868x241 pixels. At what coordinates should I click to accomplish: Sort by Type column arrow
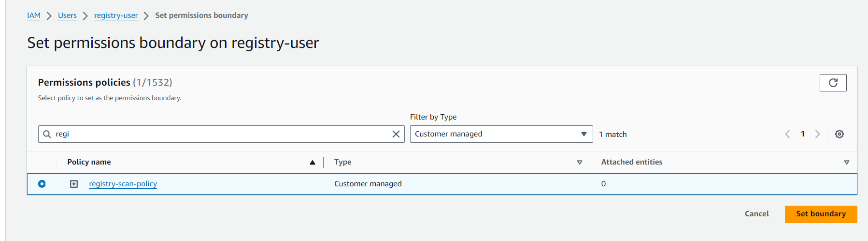point(579,163)
